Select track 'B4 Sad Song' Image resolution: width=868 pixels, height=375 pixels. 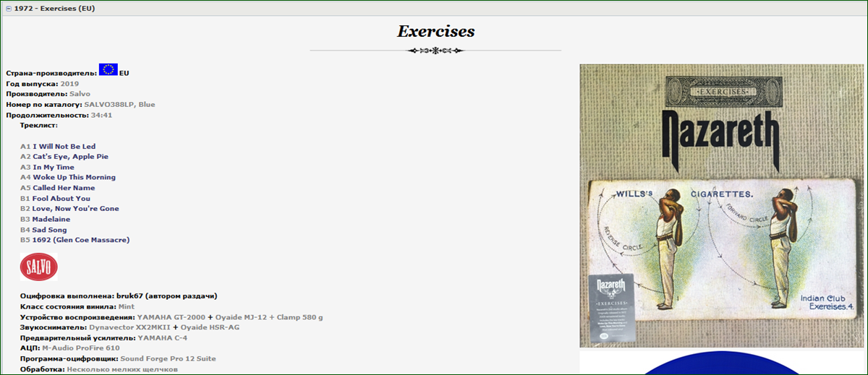click(x=43, y=230)
